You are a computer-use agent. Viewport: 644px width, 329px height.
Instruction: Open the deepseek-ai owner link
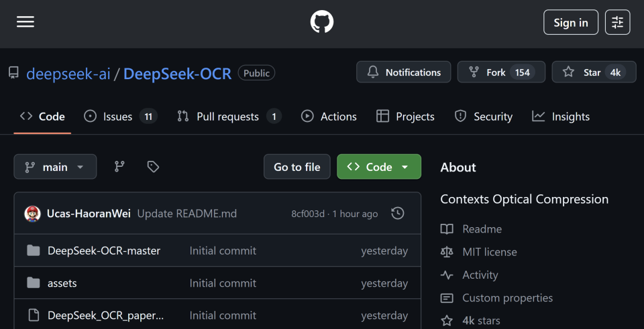(x=68, y=73)
